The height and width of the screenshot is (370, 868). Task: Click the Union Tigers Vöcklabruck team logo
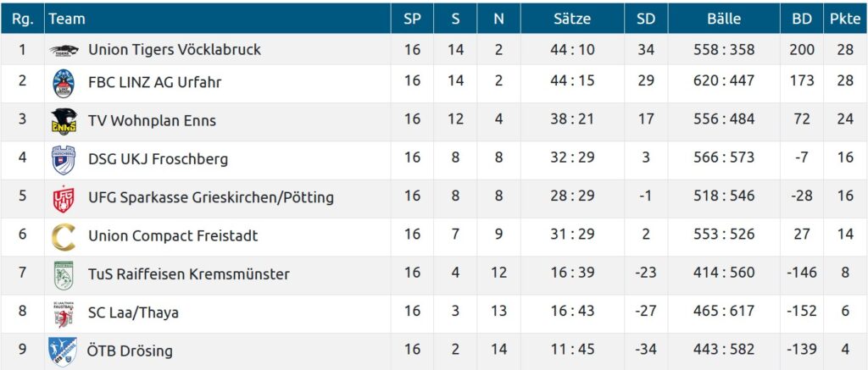[x=64, y=50]
